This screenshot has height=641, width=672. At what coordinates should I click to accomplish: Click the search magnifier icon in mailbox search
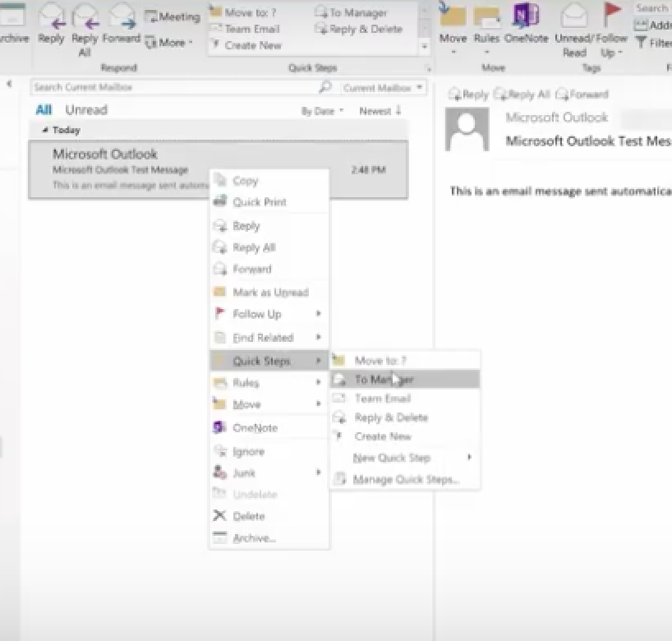(325, 87)
